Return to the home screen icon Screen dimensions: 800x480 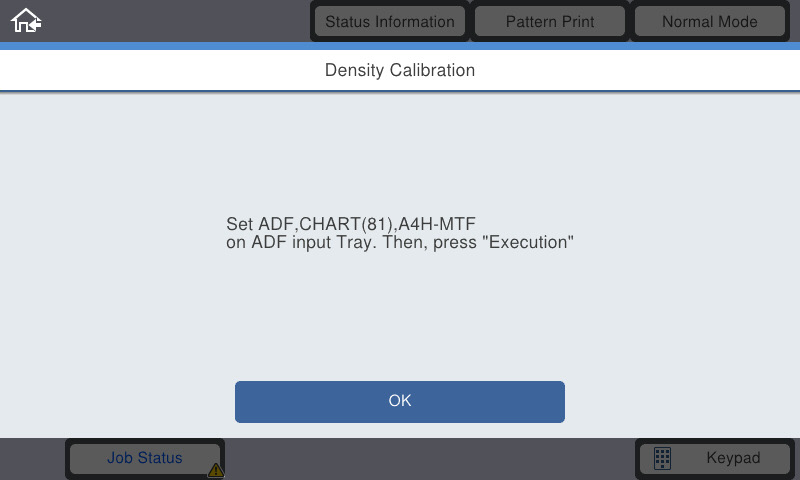point(26,21)
